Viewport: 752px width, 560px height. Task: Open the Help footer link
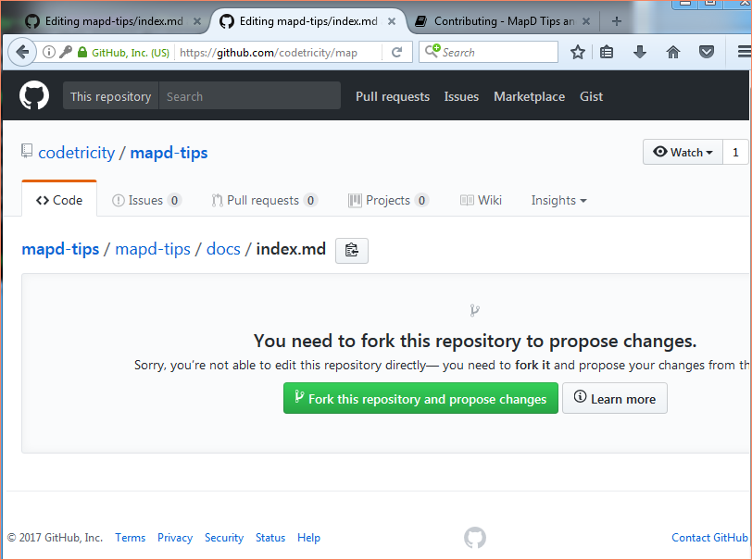(x=308, y=538)
